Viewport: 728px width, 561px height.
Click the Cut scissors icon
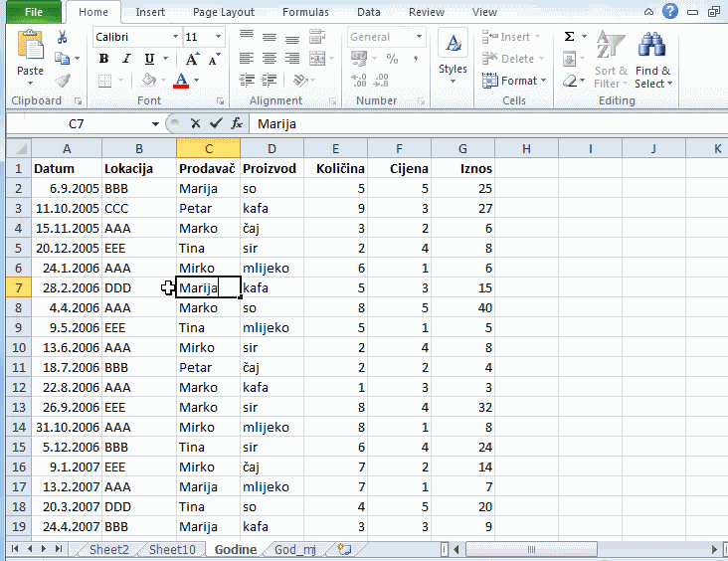(63, 37)
